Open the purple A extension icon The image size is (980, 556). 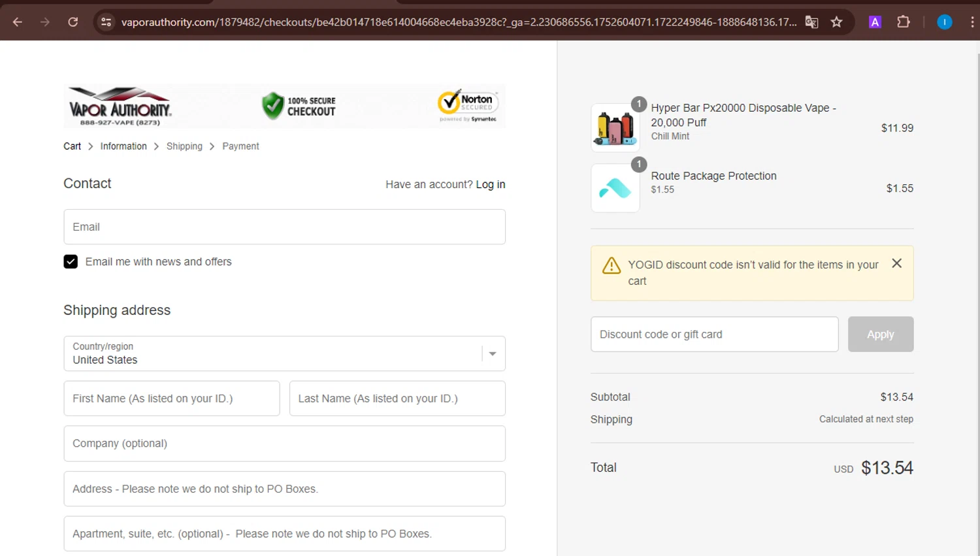point(875,22)
